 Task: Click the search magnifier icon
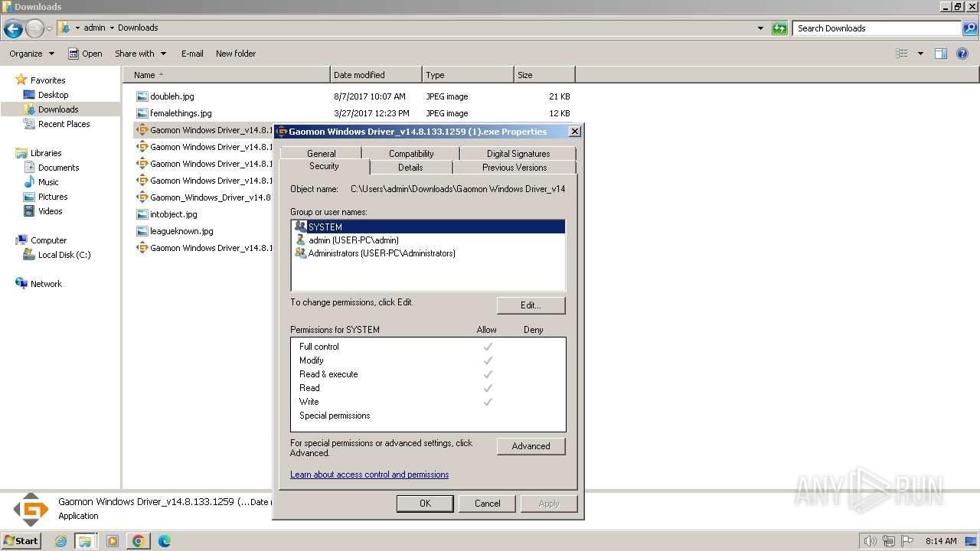tap(970, 28)
